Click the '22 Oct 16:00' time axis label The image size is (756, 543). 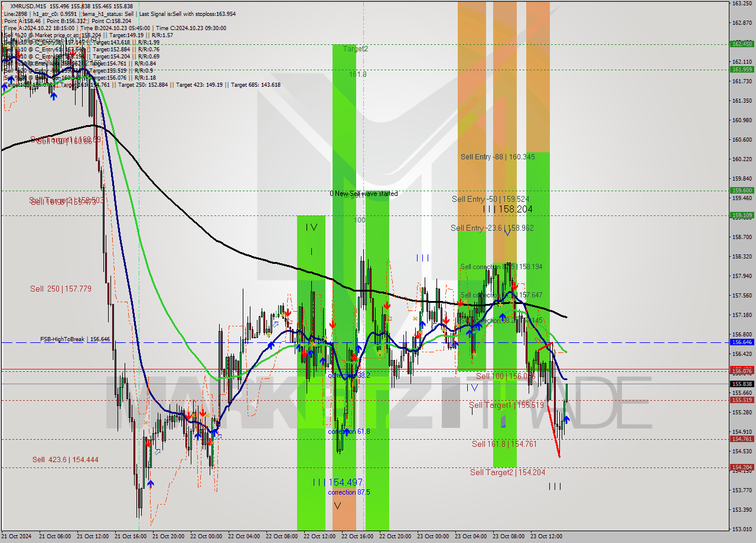(x=357, y=537)
